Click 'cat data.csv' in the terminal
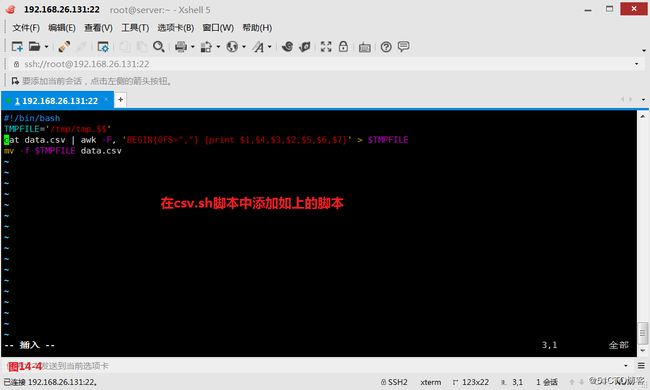The image size is (650, 390). pyautogui.click(x=34, y=140)
